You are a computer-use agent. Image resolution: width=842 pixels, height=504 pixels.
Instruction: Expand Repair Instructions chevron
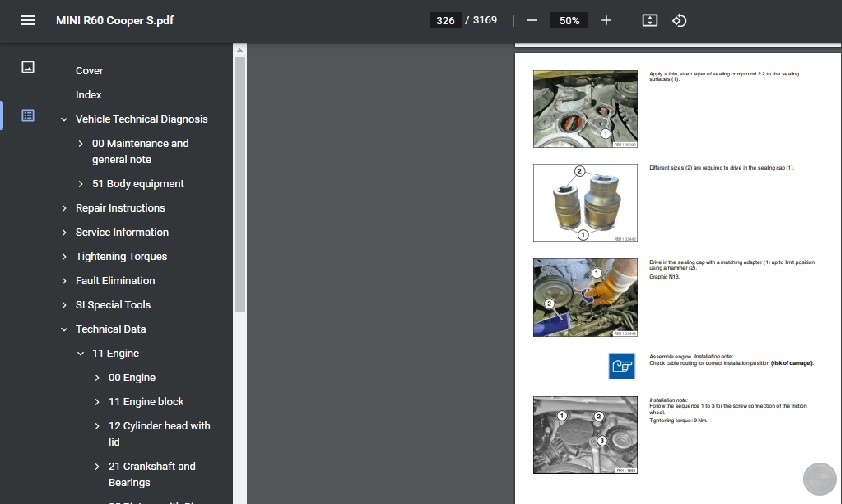point(64,208)
